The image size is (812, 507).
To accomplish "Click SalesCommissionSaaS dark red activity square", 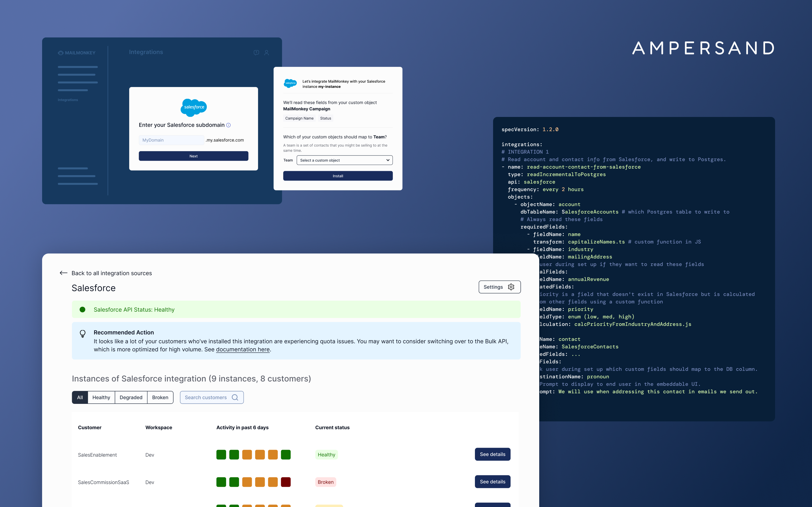I will click(x=285, y=482).
